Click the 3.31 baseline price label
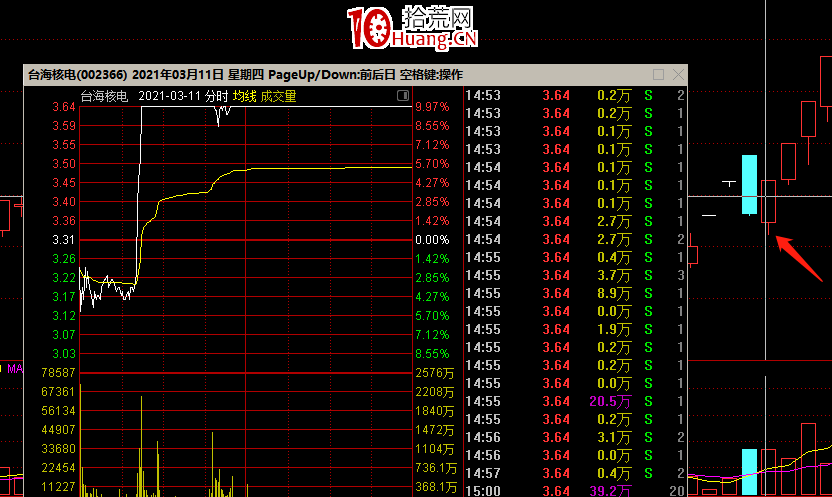Image resolution: width=832 pixels, height=497 pixels. [64, 240]
